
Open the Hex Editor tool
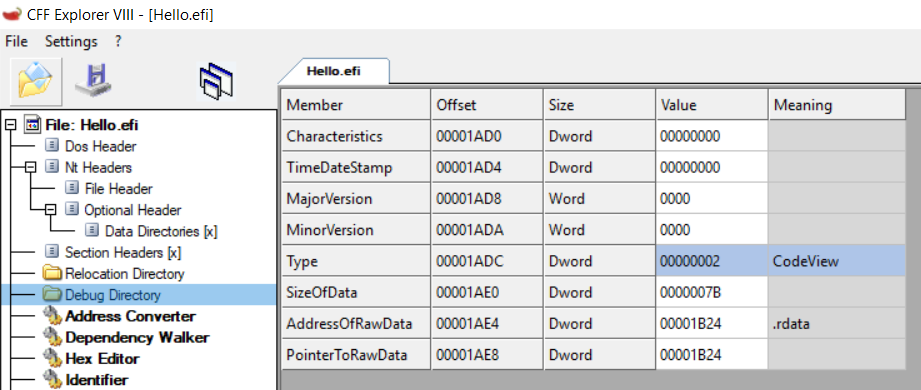pos(102,359)
